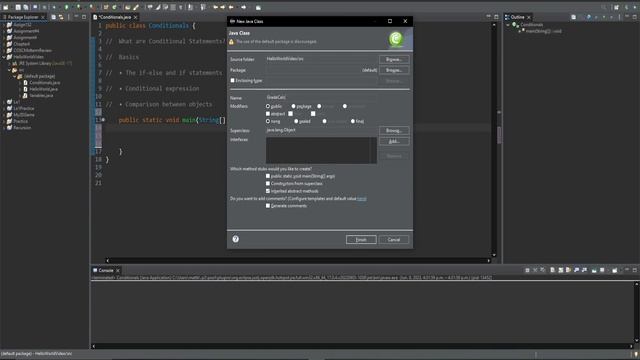Click the New Java Class icon in the toolbar
The image size is (640, 360).
tap(114, 7)
